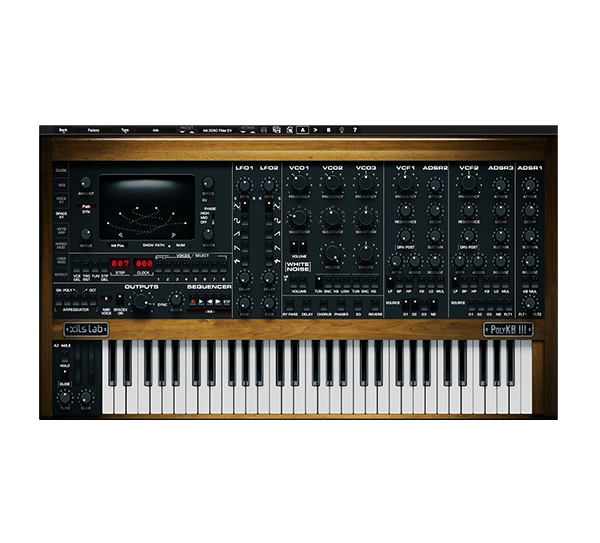Open the Factory bank selector
The width and height of the screenshot is (600, 543).
[94, 130]
